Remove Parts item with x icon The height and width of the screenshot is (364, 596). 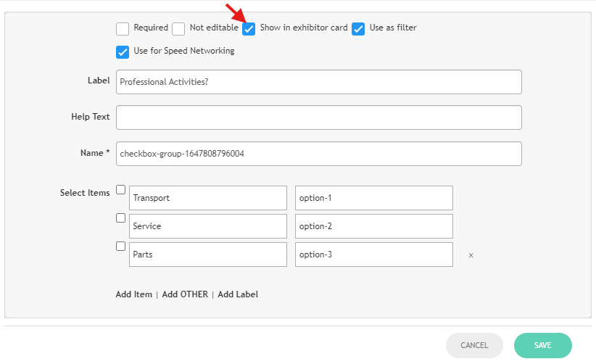(x=471, y=255)
